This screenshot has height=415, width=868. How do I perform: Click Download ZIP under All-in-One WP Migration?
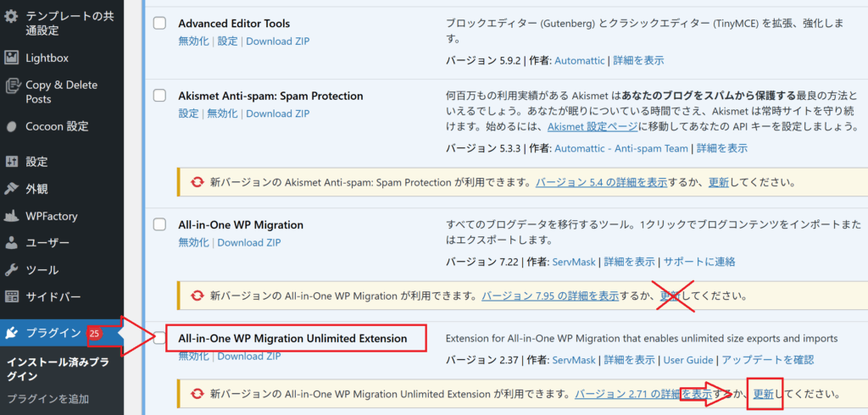click(249, 242)
